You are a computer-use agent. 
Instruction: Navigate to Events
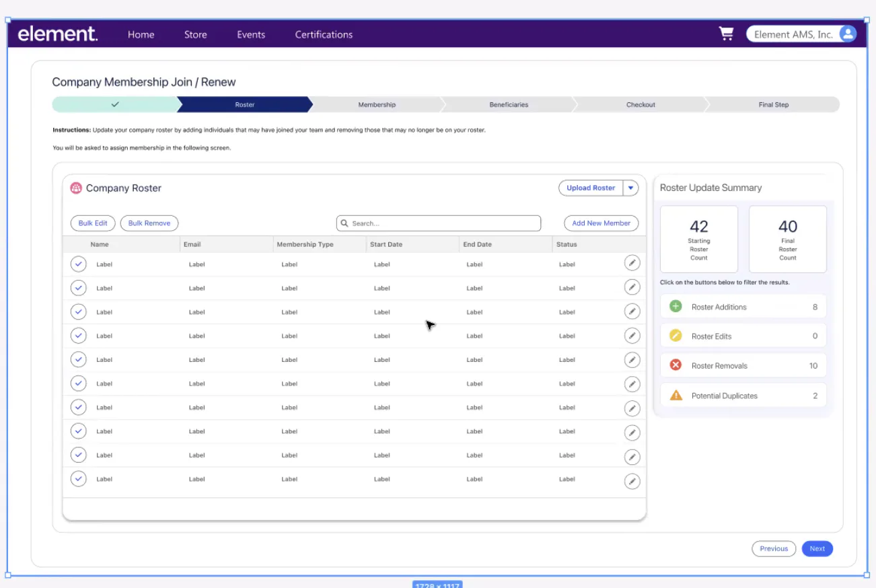pyautogui.click(x=251, y=34)
